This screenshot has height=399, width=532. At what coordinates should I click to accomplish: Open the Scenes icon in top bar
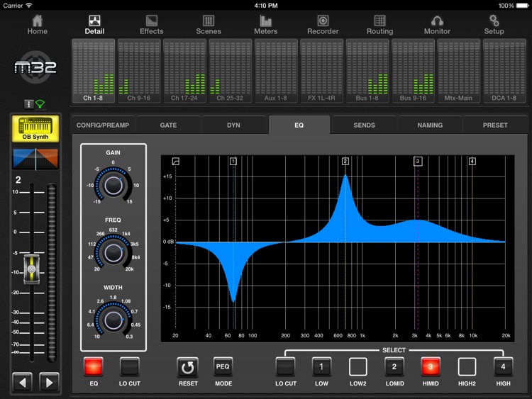[209, 21]
